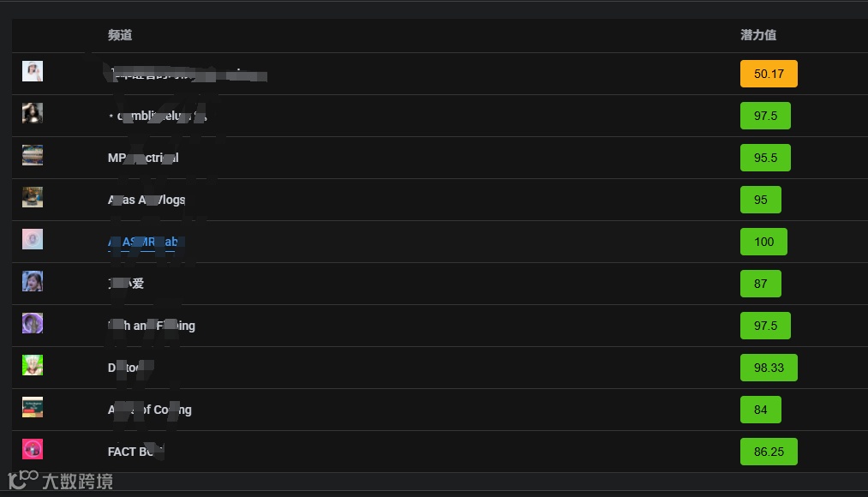Select the MP electrical channel thumbnail
868x497 pixels.
click(32, 155)
